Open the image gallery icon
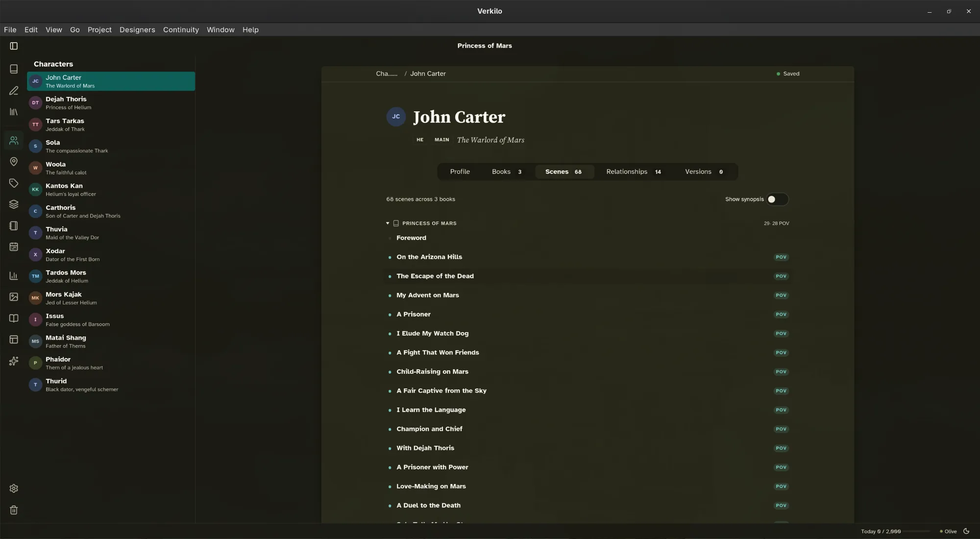 [x=14, y=297]
